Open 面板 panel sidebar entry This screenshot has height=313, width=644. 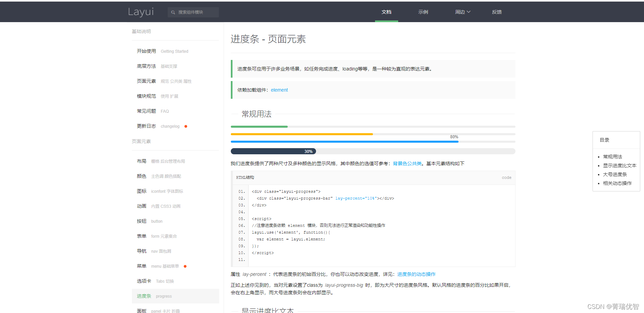coord(175,309)
